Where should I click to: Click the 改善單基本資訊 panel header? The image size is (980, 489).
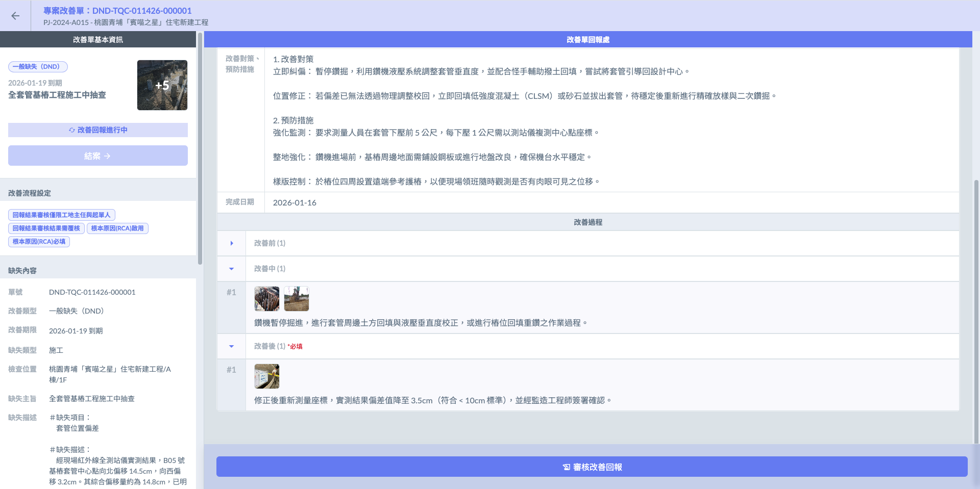97,39
